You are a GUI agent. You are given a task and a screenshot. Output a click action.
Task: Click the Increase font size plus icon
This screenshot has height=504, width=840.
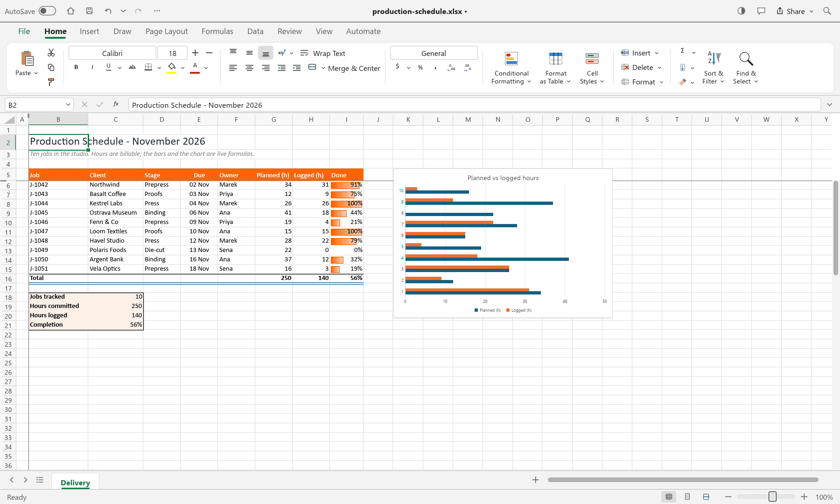coord(195,53)
